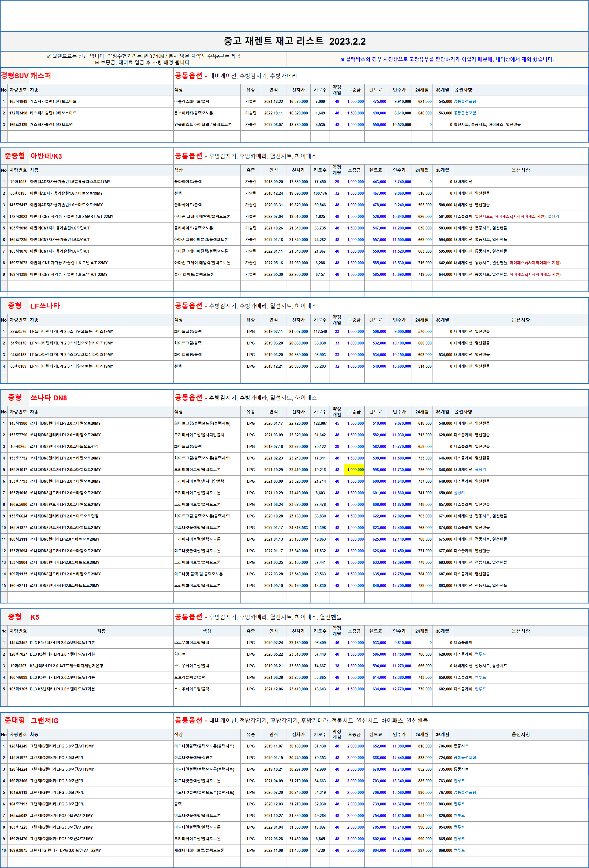Select the mileage cell '100,176'
This screenshot has width=589, height=868.
pyautogui.click(x=320, y=194)
